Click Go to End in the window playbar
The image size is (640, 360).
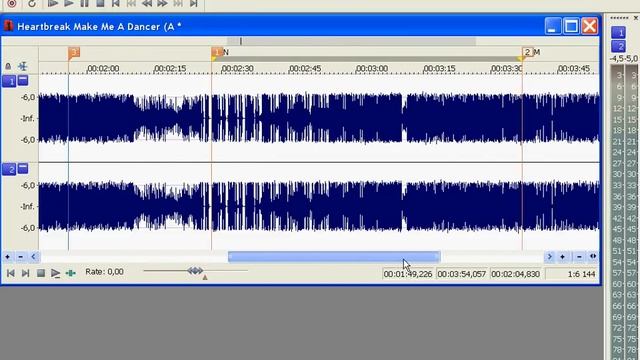pos(25,273)
